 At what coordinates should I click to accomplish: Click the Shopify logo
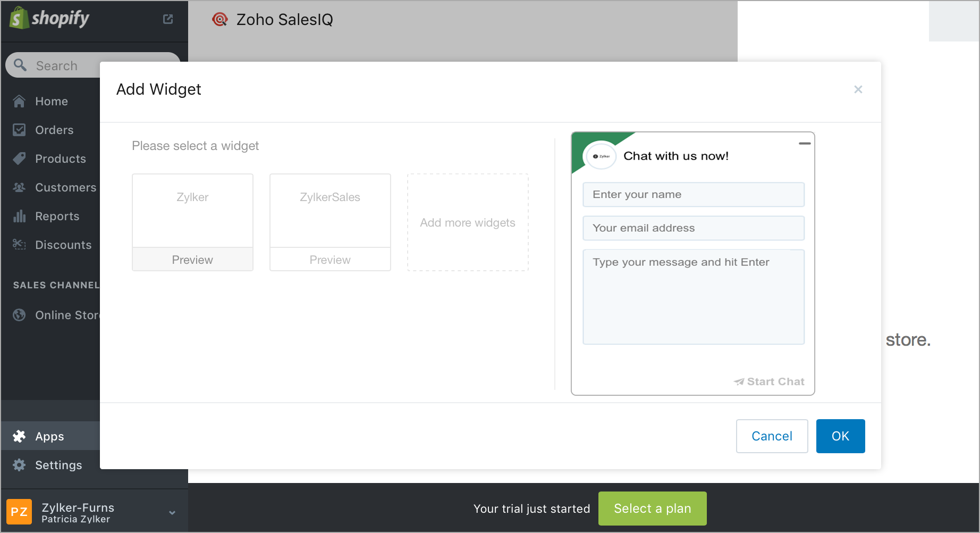pyautogui.click(x=49, y=18)
